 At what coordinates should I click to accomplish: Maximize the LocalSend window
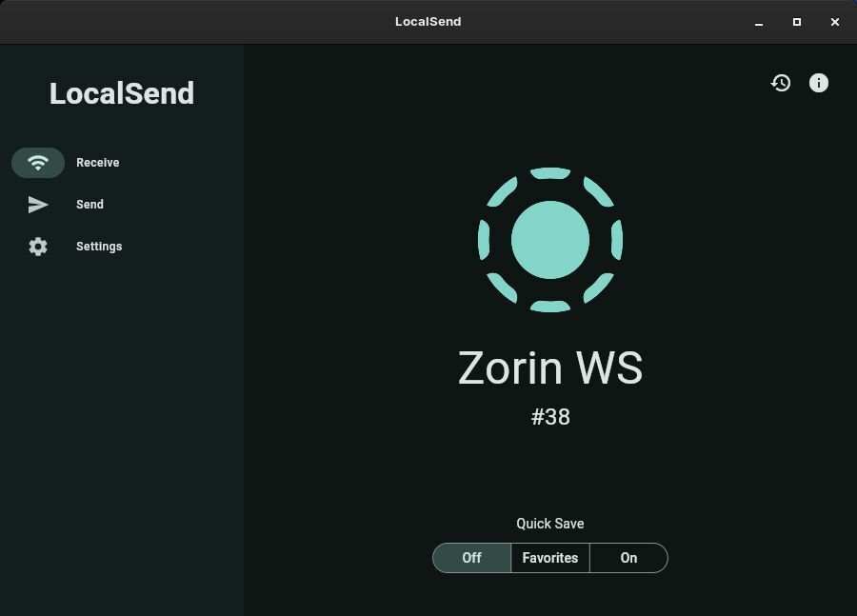tap(797, 23)
